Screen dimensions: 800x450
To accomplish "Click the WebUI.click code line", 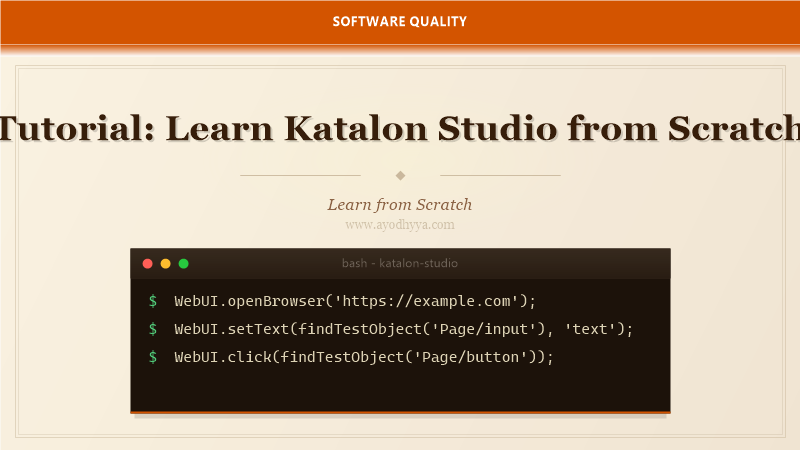I will [x=364, y=357].
